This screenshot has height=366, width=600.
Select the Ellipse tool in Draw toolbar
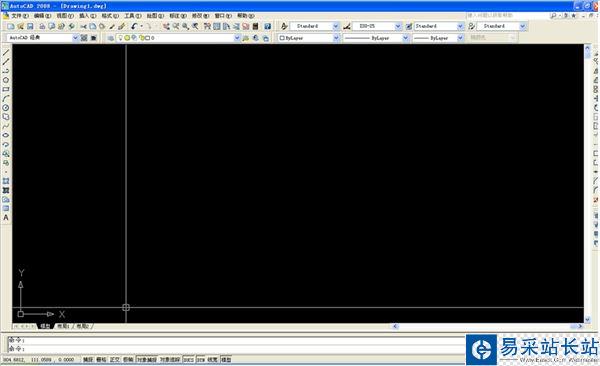(6, 135)
